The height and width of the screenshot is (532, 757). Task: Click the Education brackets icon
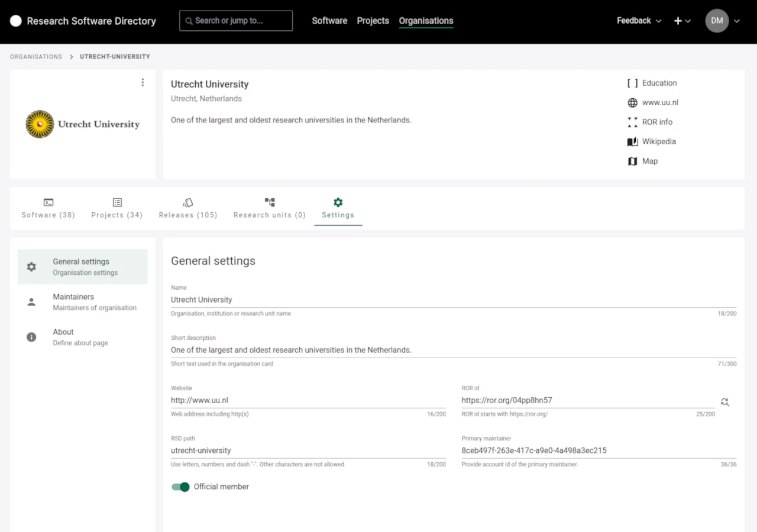(632, 83)
